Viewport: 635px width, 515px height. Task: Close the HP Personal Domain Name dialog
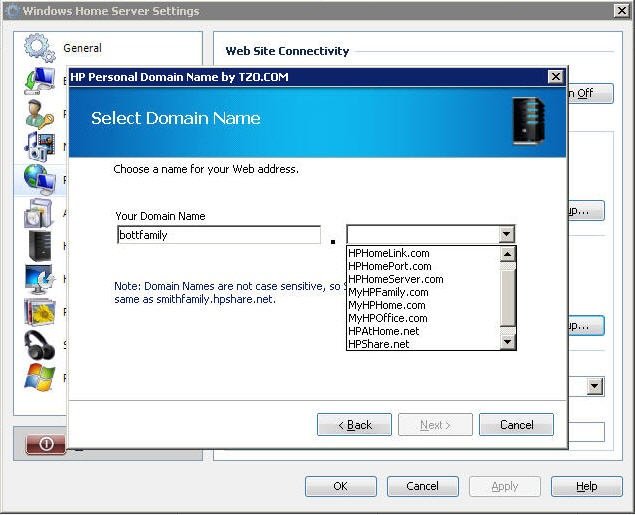(x=556, y=77)
